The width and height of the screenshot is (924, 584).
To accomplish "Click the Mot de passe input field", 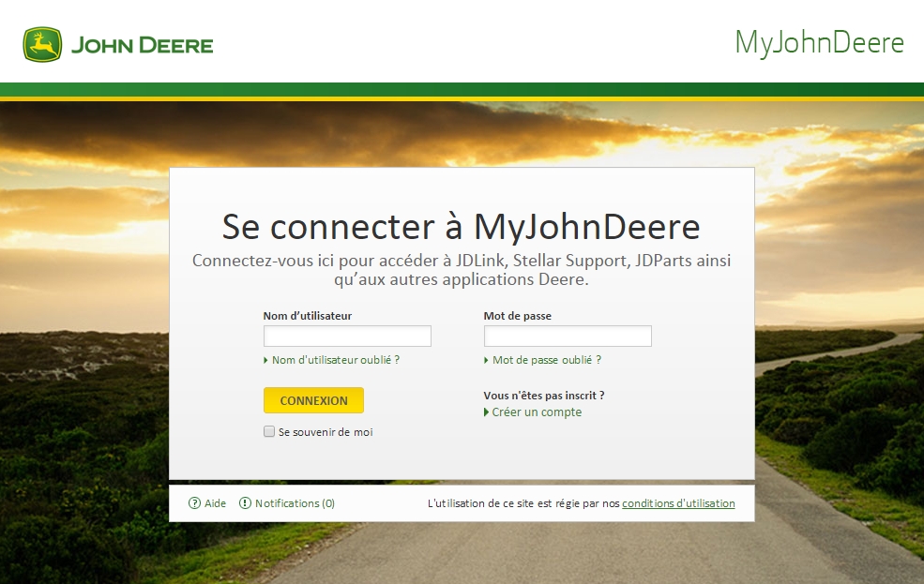I will coord(567,336).
